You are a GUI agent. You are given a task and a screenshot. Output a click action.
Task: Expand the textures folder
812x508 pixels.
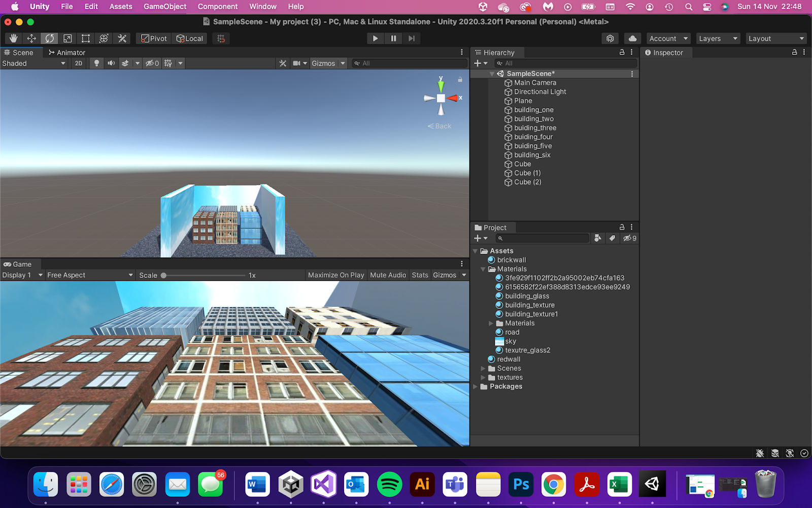click(x=483, y=377)
